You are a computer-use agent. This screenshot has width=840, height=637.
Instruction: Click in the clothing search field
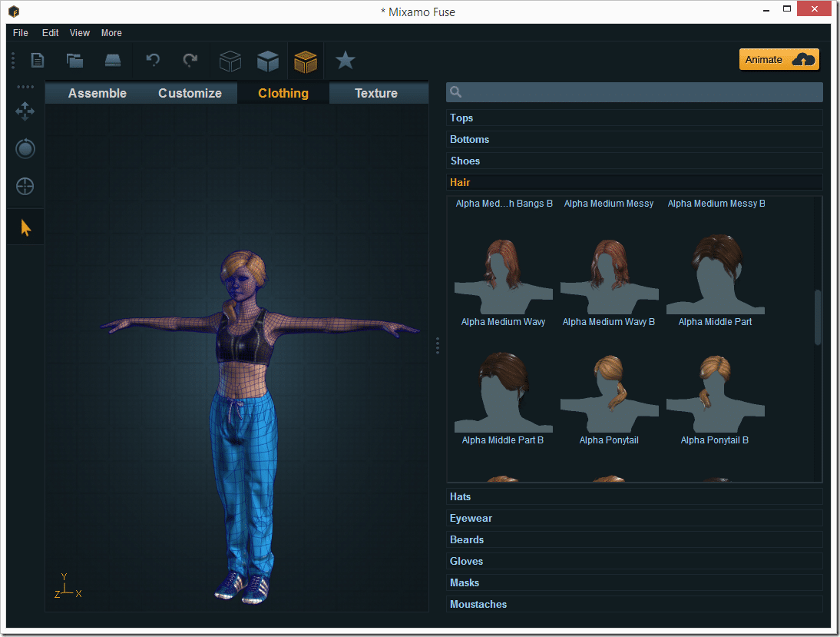pyautogui.click(x=634, y=91)
